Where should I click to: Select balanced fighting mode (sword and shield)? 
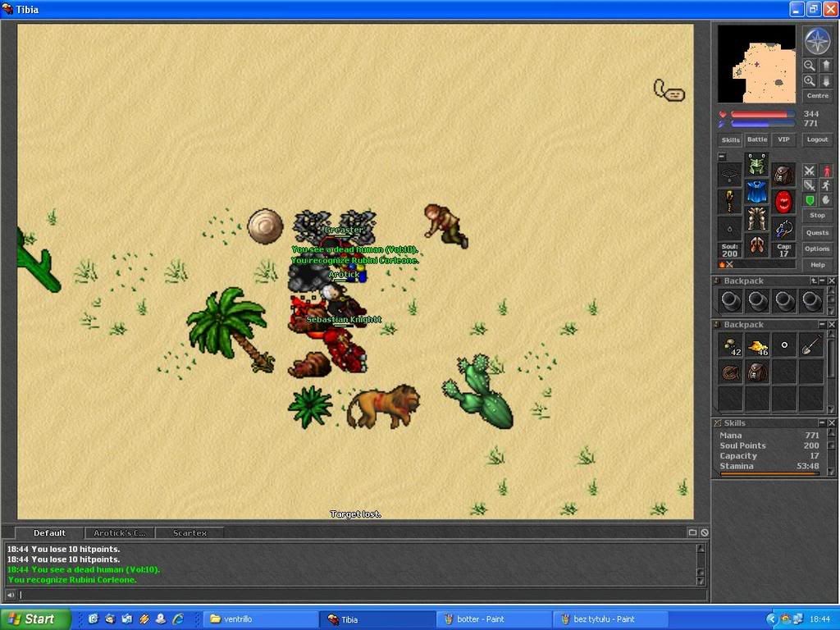click(810, 185)
